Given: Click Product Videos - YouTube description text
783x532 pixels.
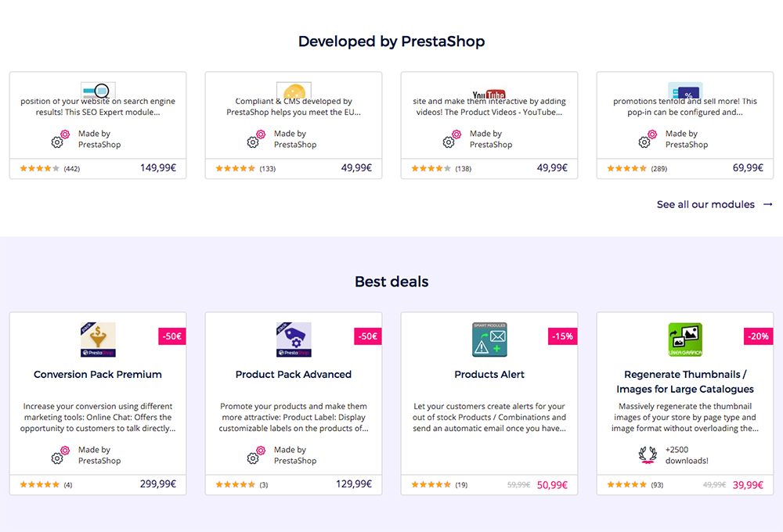Looking at the screenshot, I should pyautogui.click(x=489, y=107).
